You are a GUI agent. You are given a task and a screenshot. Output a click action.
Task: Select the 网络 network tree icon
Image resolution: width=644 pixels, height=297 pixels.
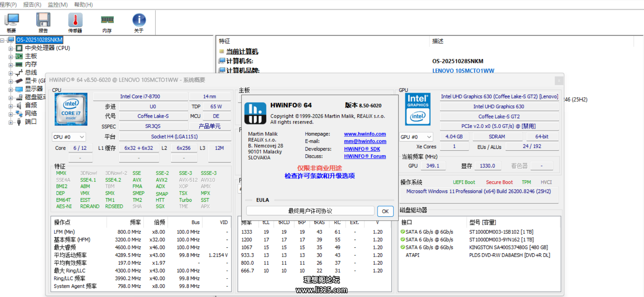point(19,113)
